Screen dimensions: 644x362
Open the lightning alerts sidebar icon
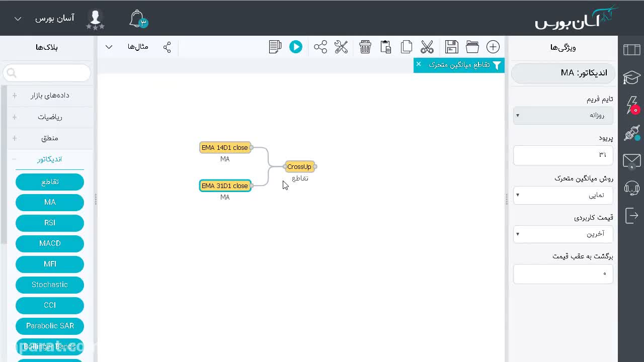click(x=632, y=105)
